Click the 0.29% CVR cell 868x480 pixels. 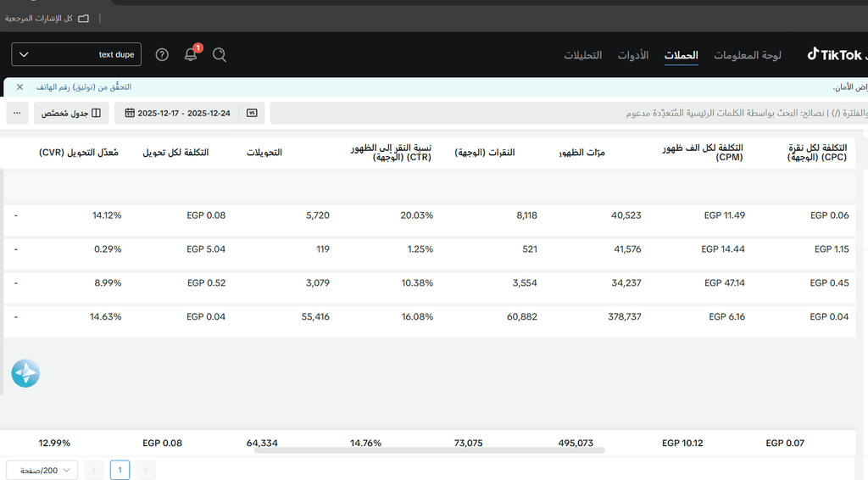click(x=108, y=249)
